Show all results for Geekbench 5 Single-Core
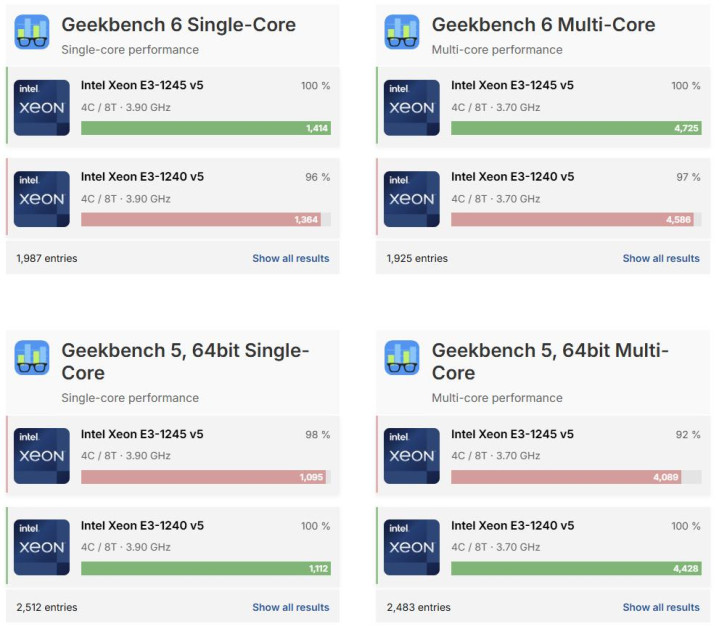Viewport: 719px width, 629px height. point(290,607)
